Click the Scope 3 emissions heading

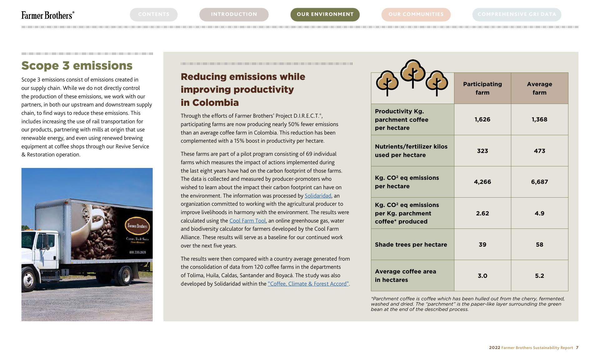[77, 66]
